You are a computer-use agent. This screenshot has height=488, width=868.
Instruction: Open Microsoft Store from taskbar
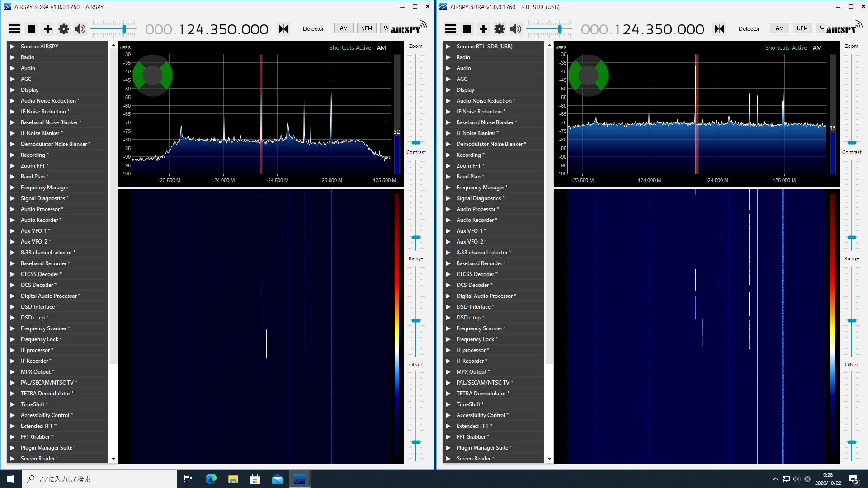[x=255, y=479]
